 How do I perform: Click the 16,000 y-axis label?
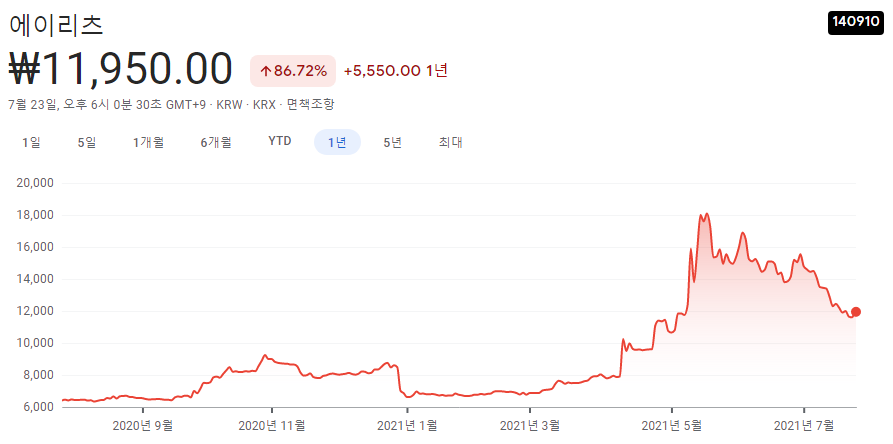[x=36, y=247]
